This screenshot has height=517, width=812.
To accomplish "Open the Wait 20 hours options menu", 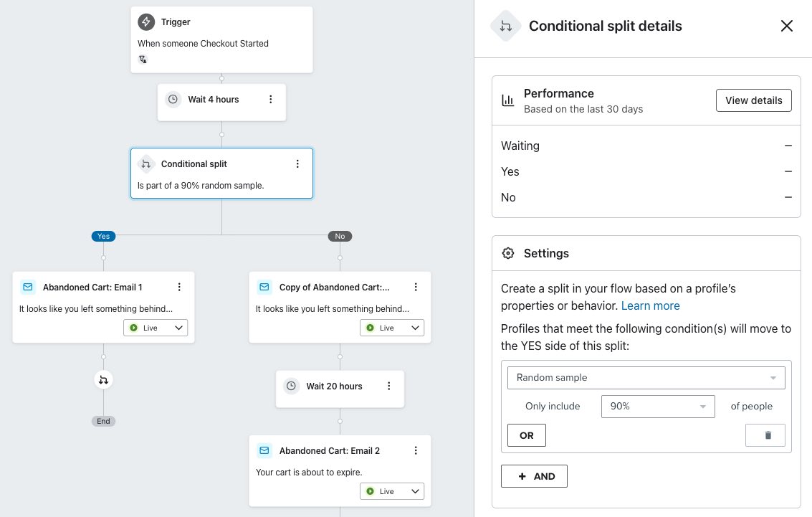I will 389,386.
